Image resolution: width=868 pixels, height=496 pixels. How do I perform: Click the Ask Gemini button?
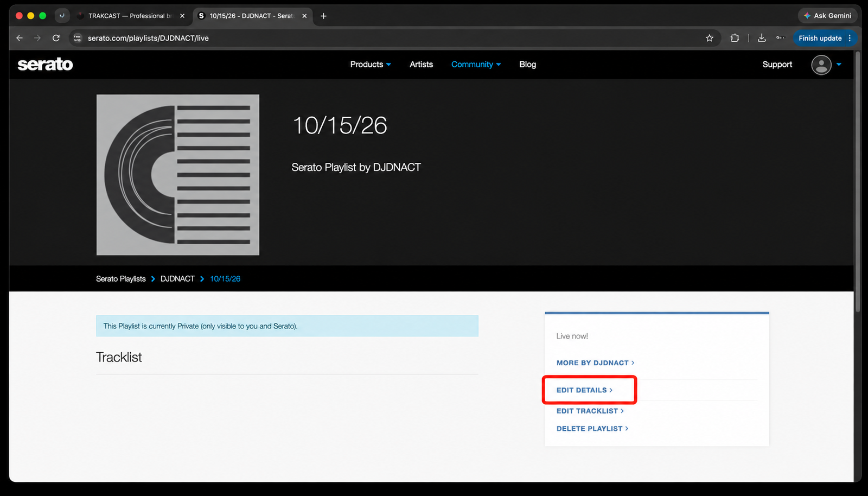tap(827, 16)
